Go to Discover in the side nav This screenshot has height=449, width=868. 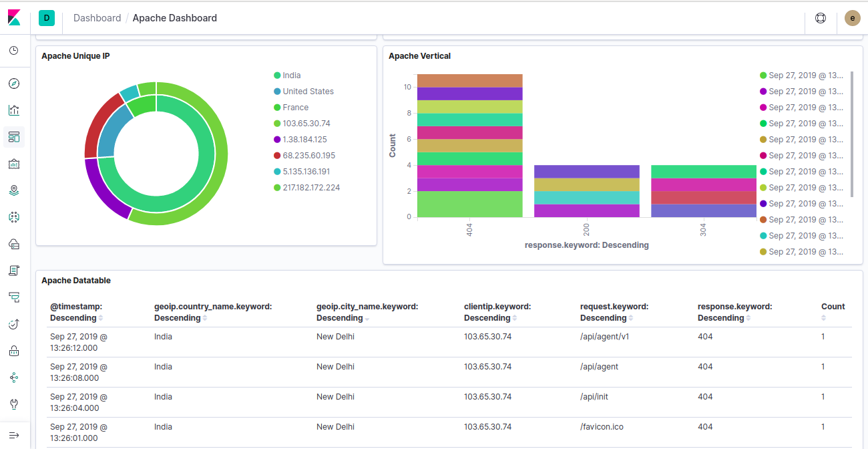(14, 84)
